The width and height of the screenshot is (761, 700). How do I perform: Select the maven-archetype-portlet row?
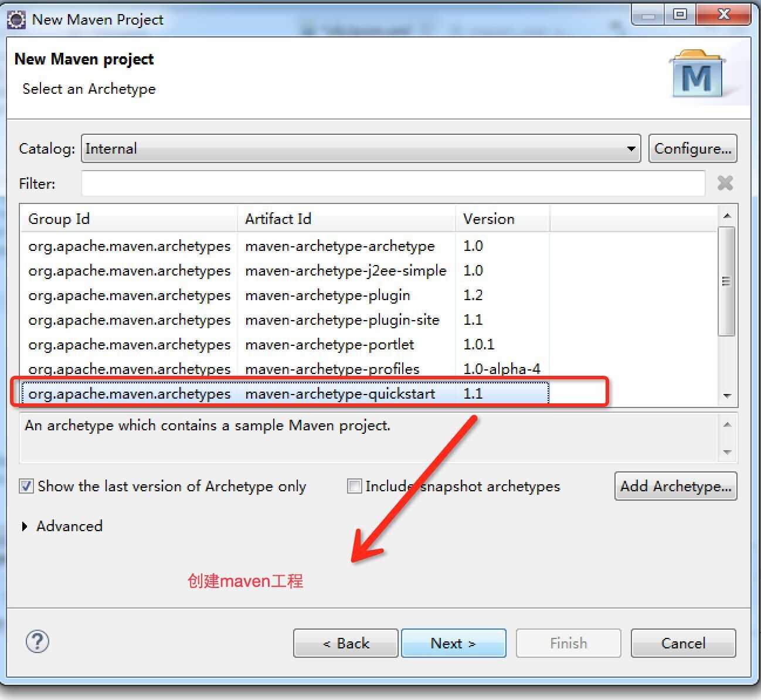(x=285, y=344)
